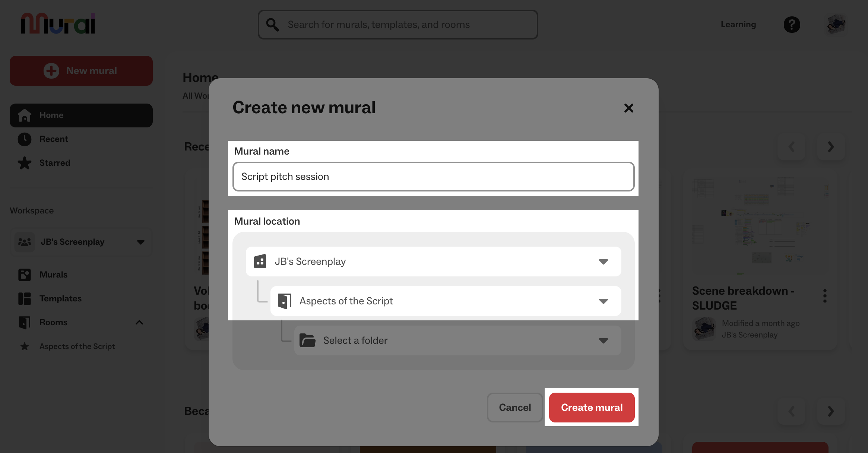
Task: Click the Recent clock icon
Action: point(24,139)
